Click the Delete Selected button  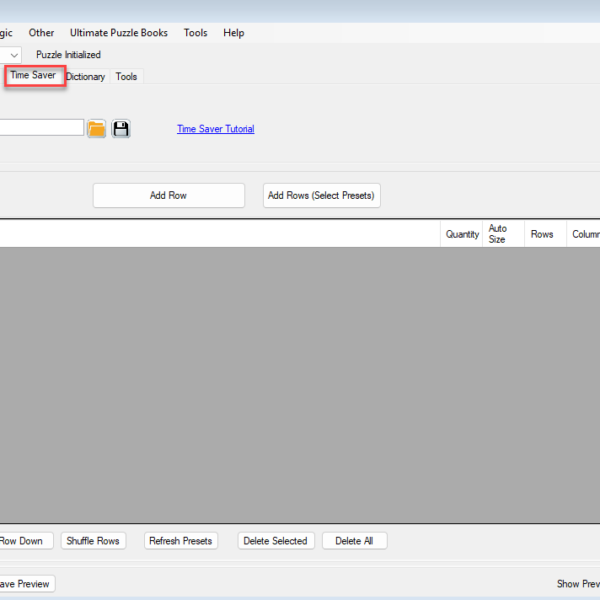[275, 541]
